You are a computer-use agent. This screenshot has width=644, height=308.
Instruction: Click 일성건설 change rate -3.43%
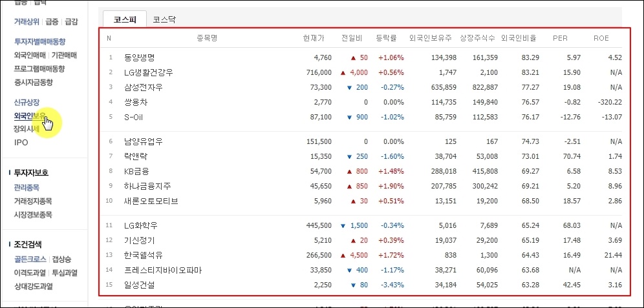(x=391, y=285)
